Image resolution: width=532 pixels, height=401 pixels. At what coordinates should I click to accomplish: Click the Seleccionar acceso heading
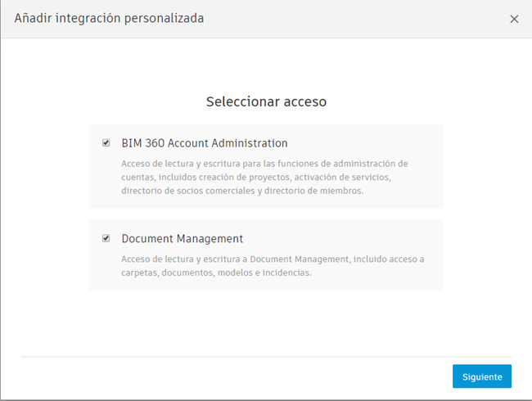(266, 101)
